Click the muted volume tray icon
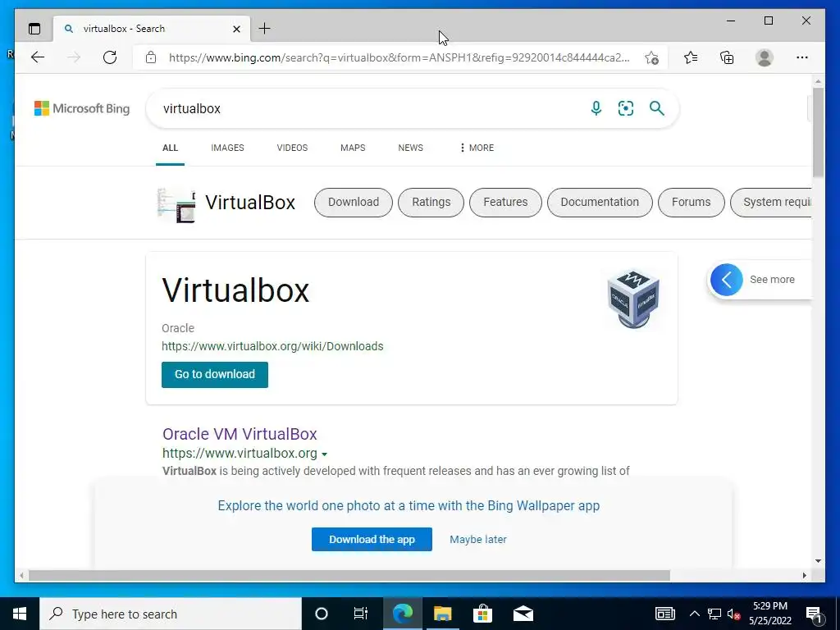840x630 pixels. pos(734,614)
